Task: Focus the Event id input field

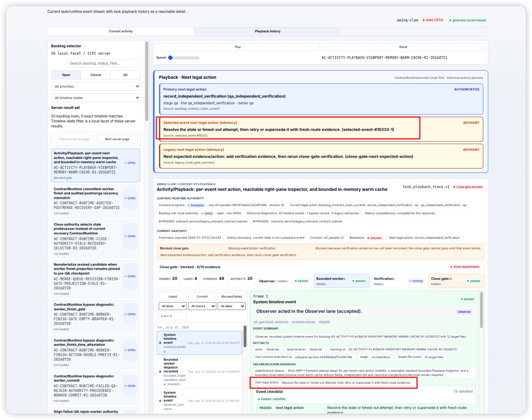Action: 173,316
